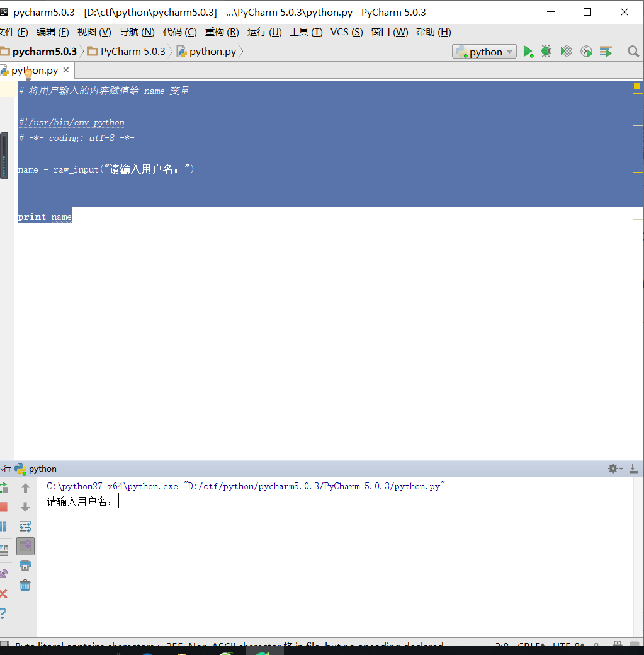
Task: Maximize the PyCharm window
Action: click(x=587, y=12)
